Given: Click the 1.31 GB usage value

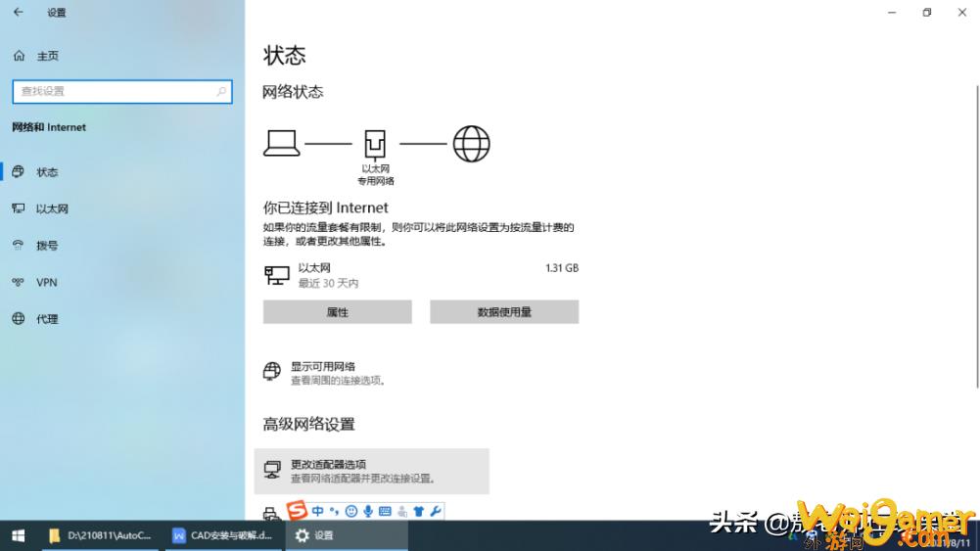Looking at the screenshot, I should tap(562, 268).
